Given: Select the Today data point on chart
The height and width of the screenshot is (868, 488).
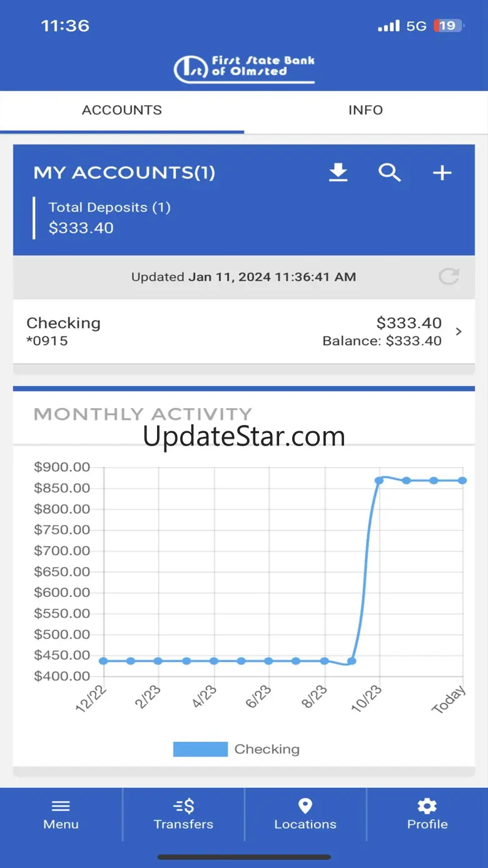Looking at the screenshot, I should point(463,480).
